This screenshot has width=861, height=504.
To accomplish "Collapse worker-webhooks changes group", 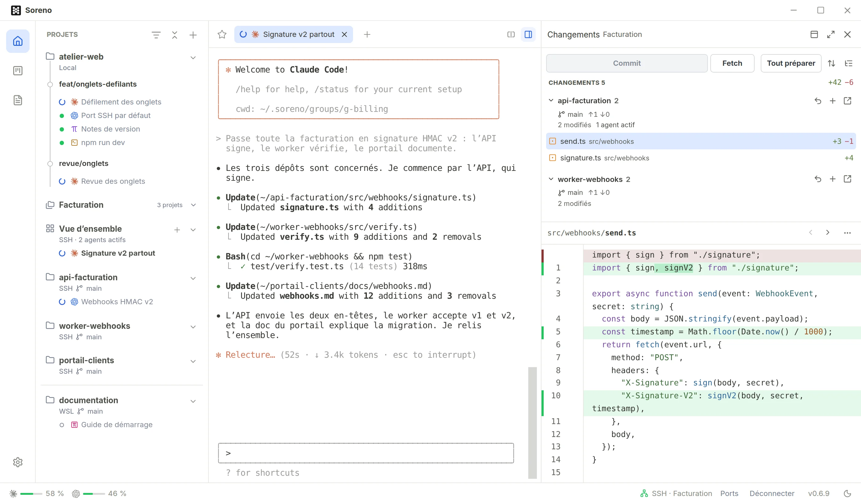I will 551,179.
